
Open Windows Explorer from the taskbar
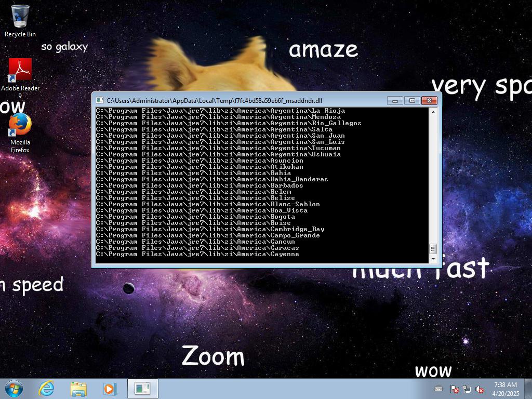pyautogui.click(x=78, y=389)
